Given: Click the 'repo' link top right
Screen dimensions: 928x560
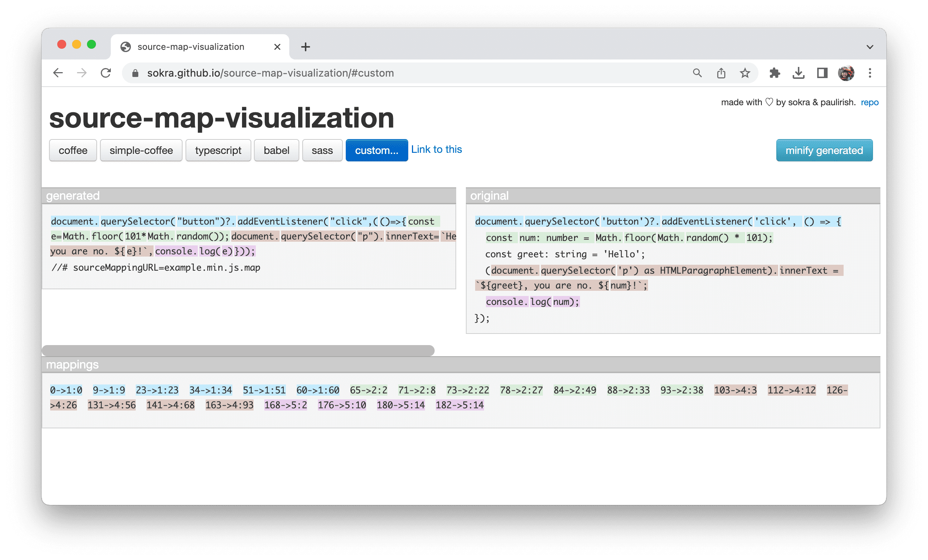Looking at the screenshot, I should (x=869, y=102).
